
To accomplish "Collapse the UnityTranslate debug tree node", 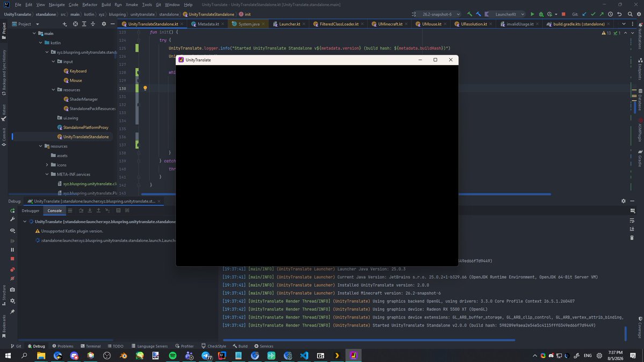I will (x=25, y=221).
